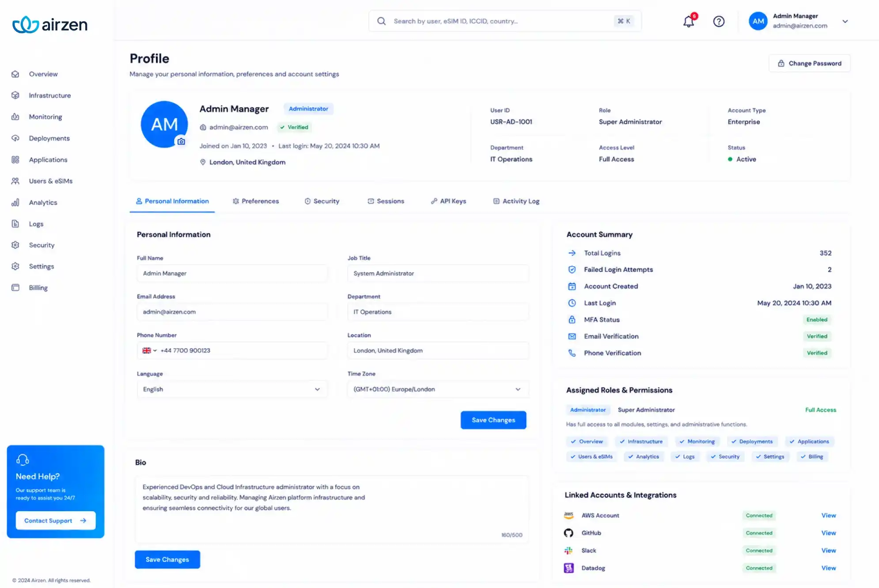The image size is (879, 588).
Task: View the AWS Account integration
Action: [x=829, y=516]
